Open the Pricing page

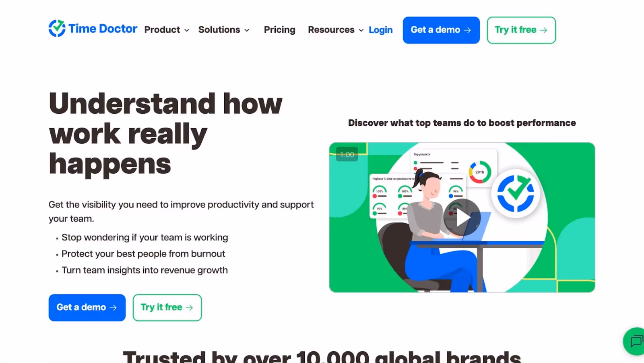(279, 30)
